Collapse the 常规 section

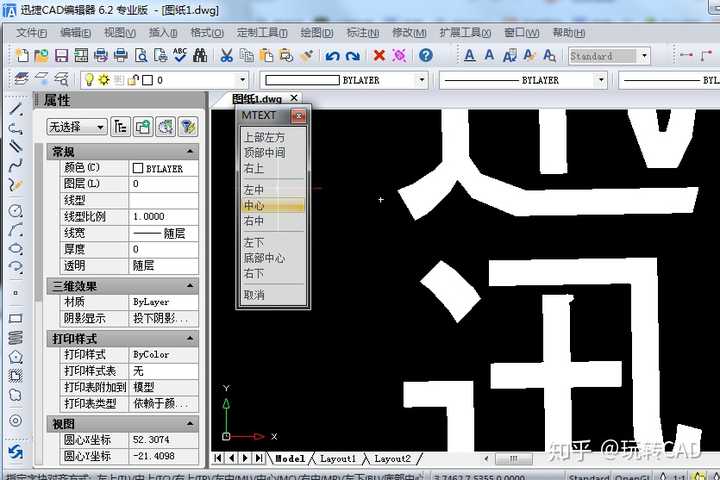[190, 151]
